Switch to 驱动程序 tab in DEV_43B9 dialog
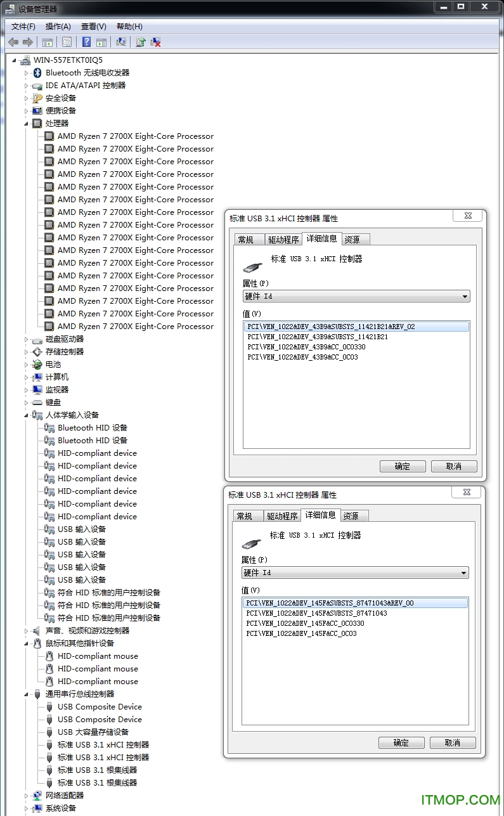 click(283, 240)
